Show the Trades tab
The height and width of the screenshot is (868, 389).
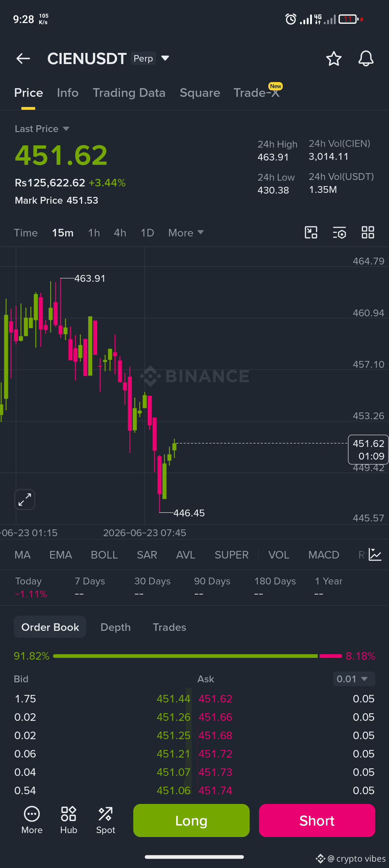[x=170, y=627]
